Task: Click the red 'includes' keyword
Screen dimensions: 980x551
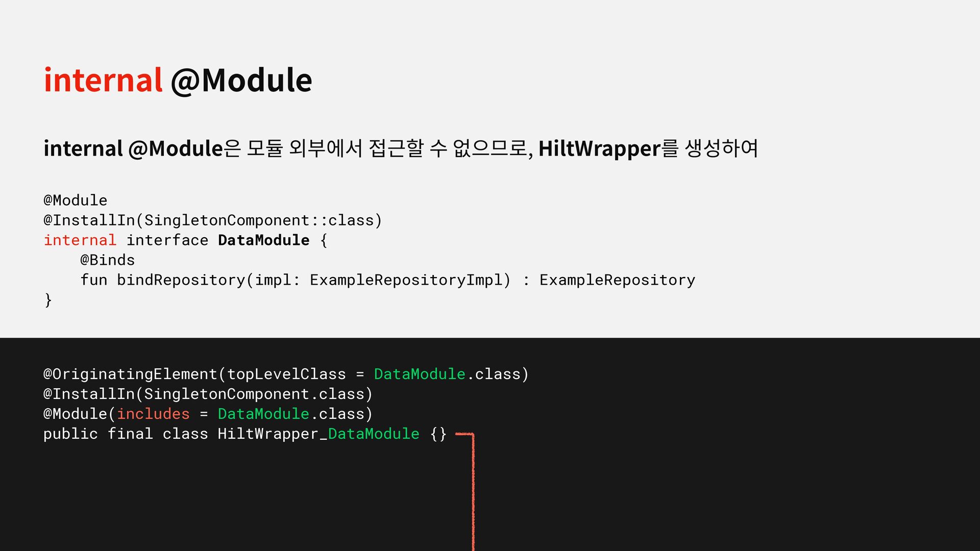Action: (153, 414)
